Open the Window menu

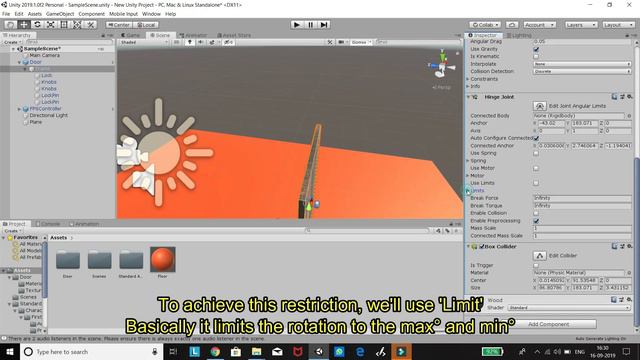pos(151,14)
